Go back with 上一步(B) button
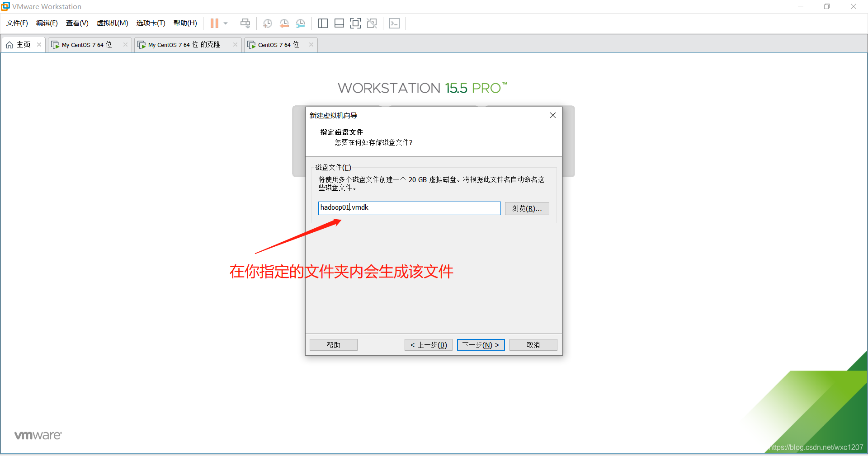This screenshot has width=868, height=456. (428, 345)
